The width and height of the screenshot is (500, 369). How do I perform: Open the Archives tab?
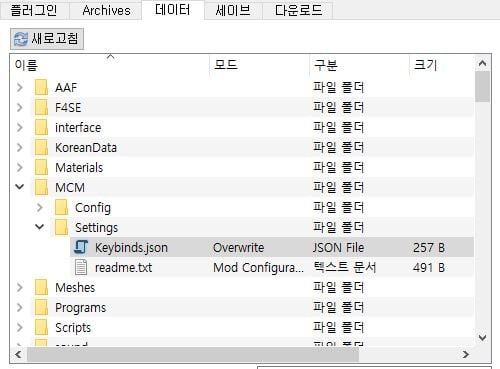point(106,10)
